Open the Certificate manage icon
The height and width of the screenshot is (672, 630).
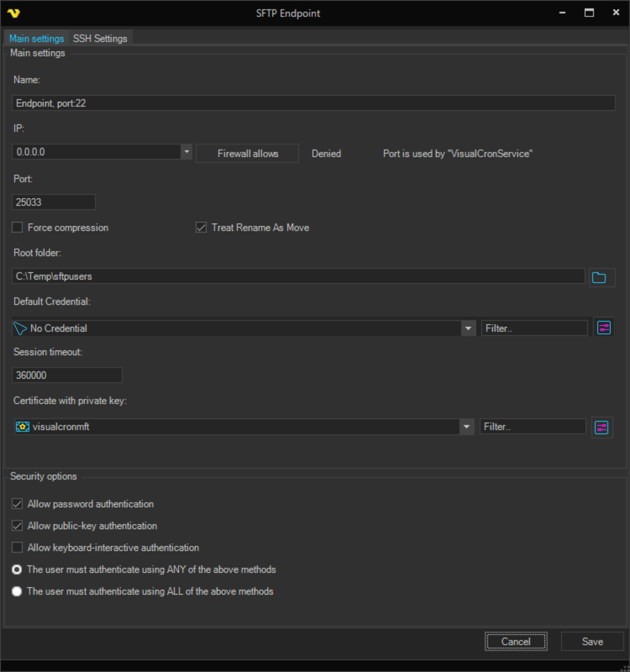[601, 428]
